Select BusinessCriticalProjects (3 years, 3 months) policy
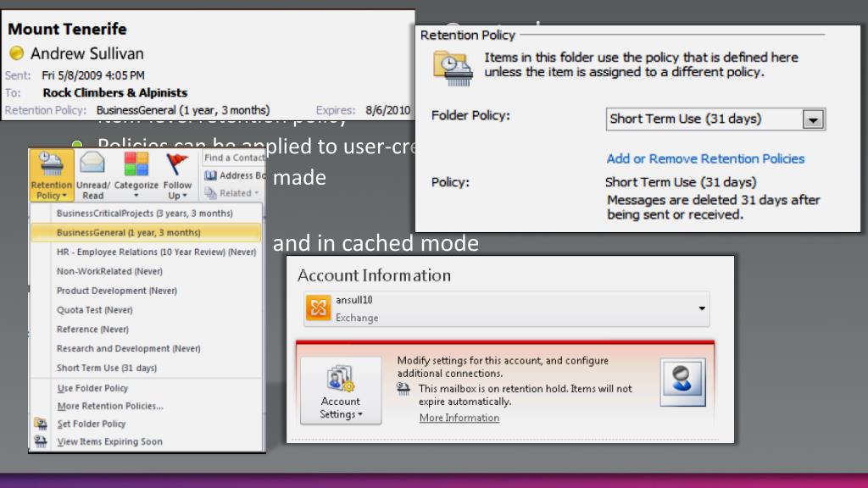Image resolution: width=868 pixels, height=488 pixels. (147, 213)
